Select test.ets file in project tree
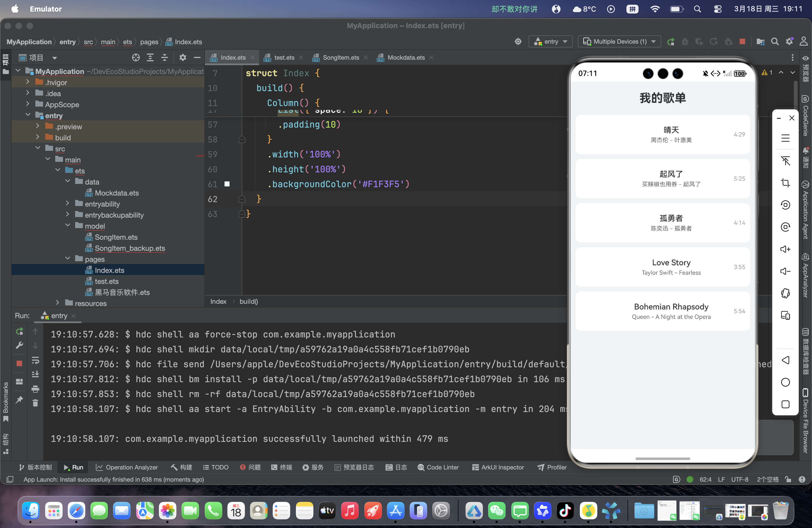The height and width of the screenshot is (528, 812). pos(106,281)
